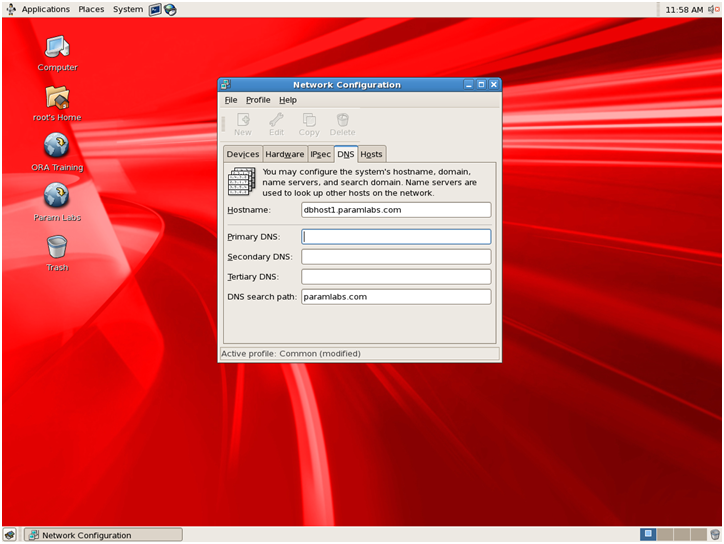Viewport: 724px width, 544px height.
Task: Switch to the second workspace
Action: tap(664, 534)
